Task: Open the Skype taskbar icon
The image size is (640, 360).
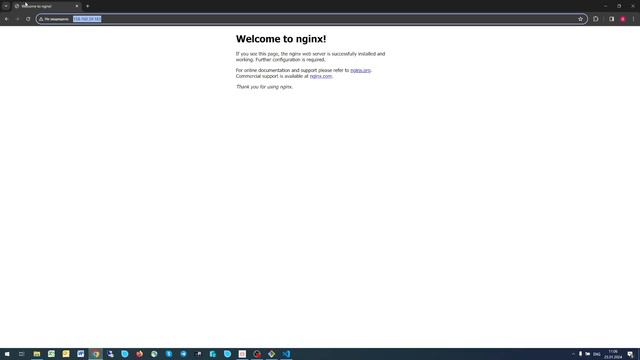Action: click(x=169, y=354)
